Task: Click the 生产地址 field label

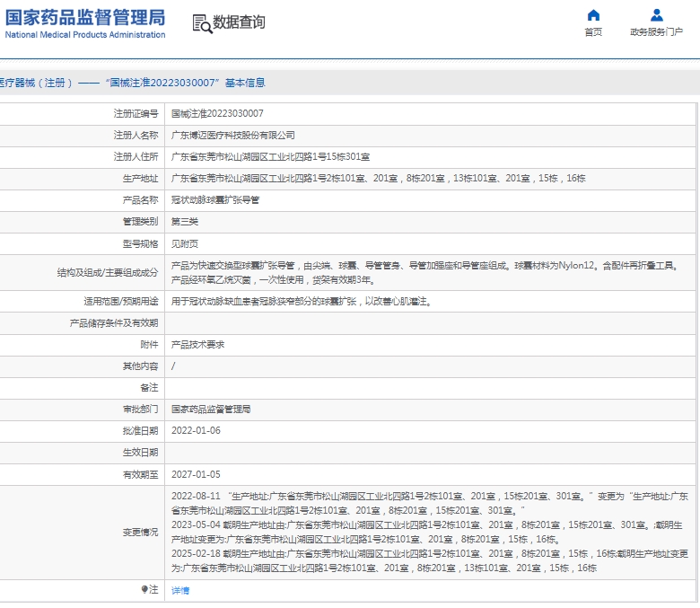Action: (141, 179)
